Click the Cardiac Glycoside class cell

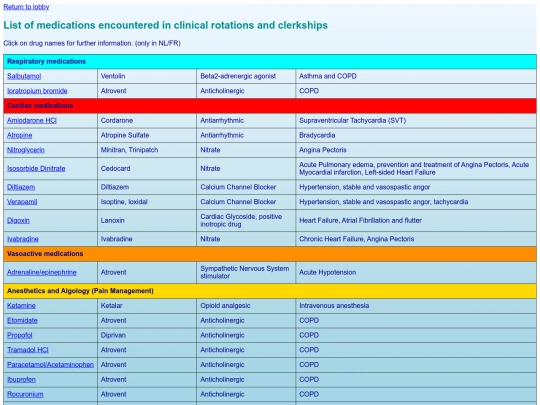pyautogui.click(x=246, y=221)
